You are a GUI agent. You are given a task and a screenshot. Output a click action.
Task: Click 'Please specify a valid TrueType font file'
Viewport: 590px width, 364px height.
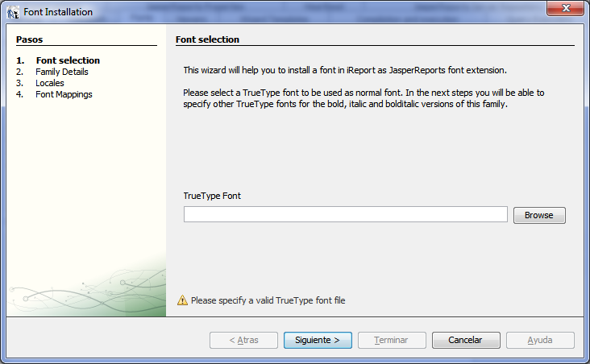pos(268,300)
